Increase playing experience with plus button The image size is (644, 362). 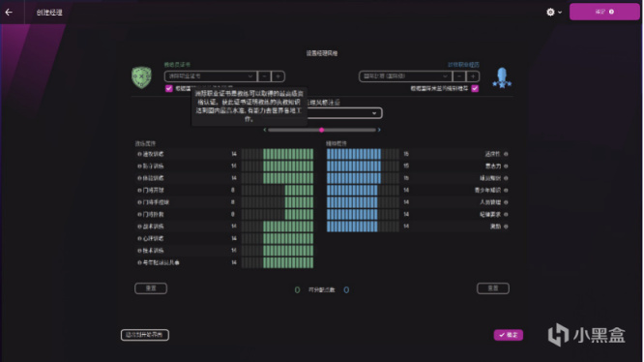[x=473, y=76]
